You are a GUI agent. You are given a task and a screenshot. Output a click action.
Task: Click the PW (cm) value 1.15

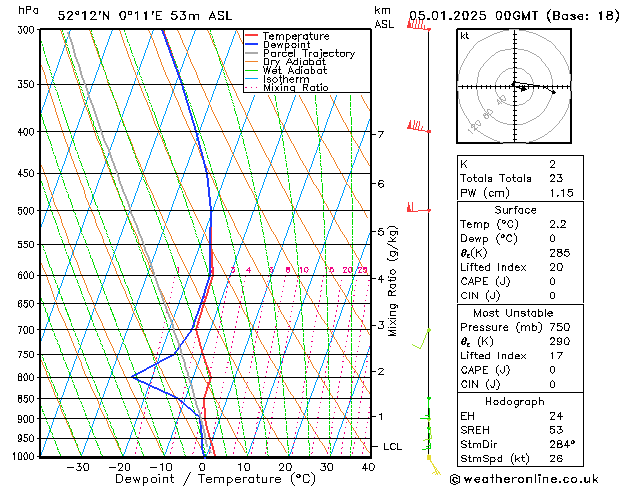[x=561, y=193]
